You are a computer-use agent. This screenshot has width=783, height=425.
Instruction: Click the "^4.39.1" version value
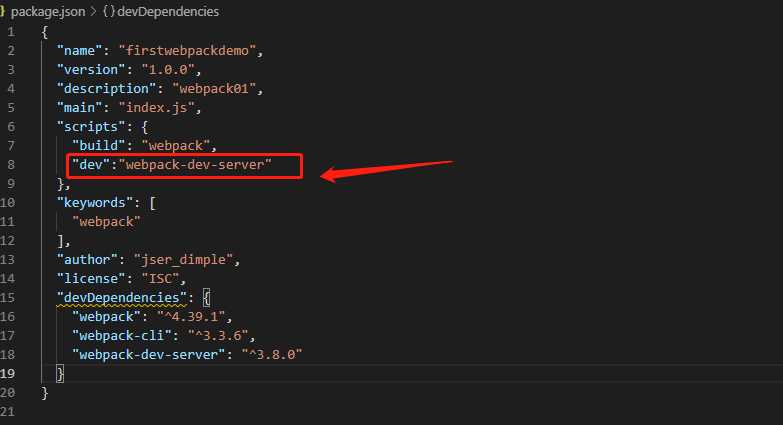pos(191,316)
